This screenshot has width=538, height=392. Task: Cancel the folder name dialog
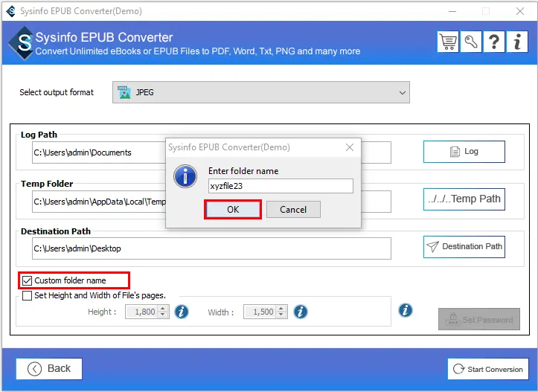tap(293, 210)
